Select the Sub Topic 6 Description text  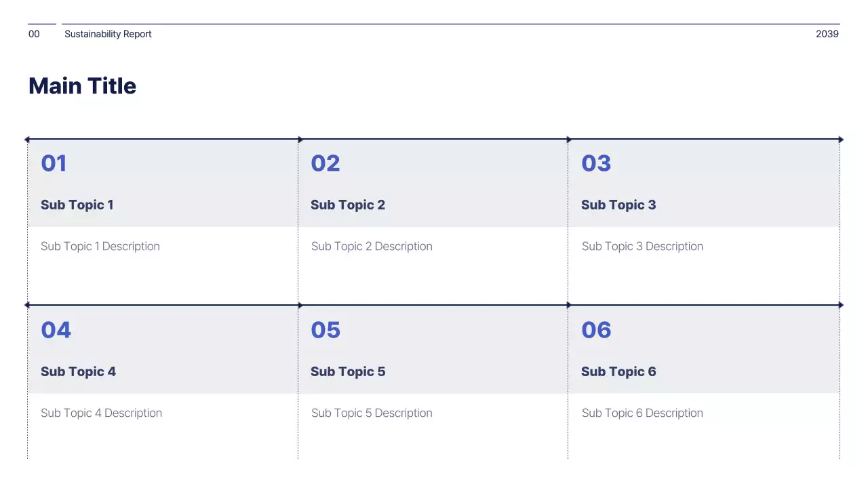coord(642,413)
